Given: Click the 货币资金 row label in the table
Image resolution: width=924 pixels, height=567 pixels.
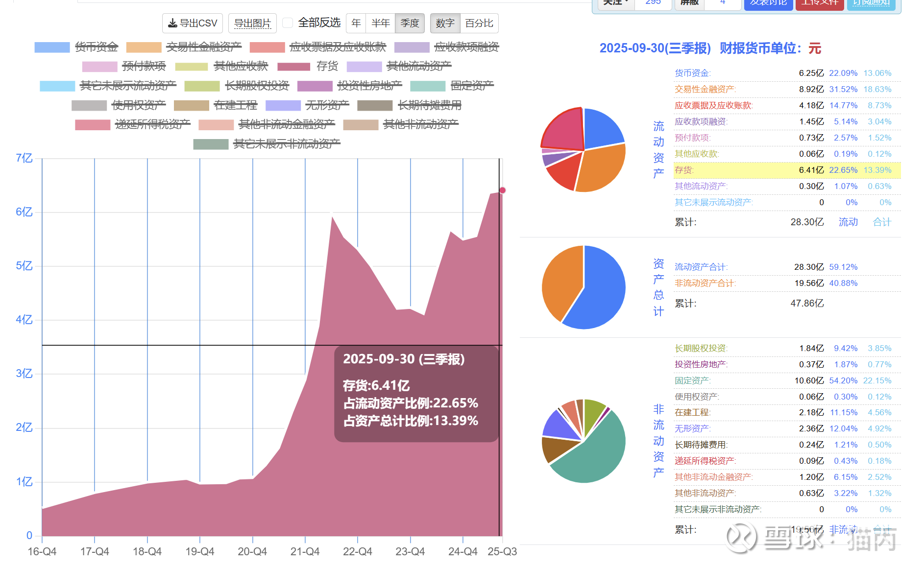Looking at the screenshot, I should click(692, 73).
